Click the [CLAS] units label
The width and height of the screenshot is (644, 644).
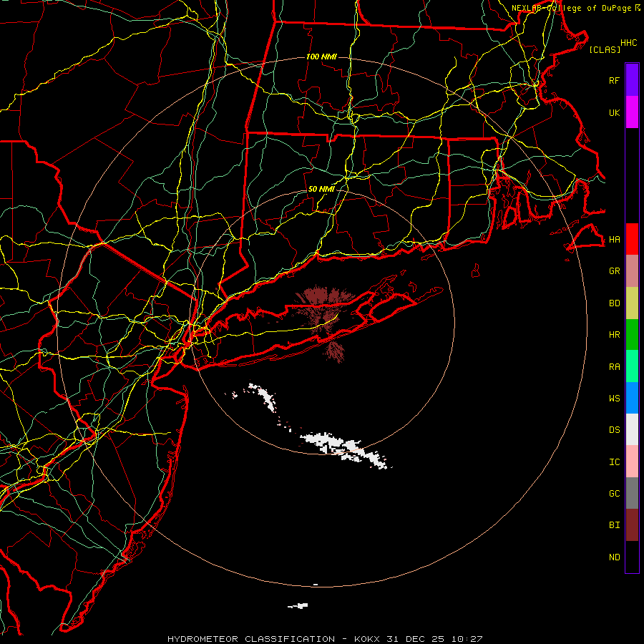tap(605, 49)
